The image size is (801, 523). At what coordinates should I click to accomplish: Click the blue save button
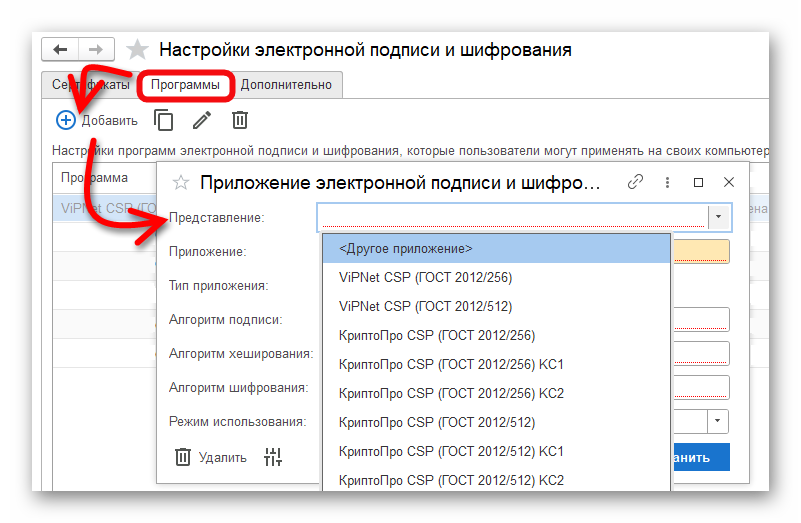click(701, 457)
